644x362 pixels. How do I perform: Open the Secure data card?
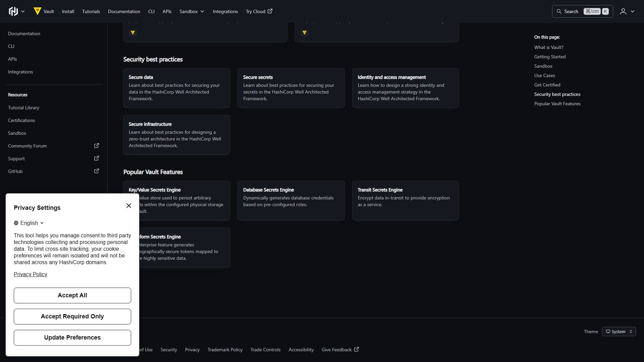click(176, 88)
